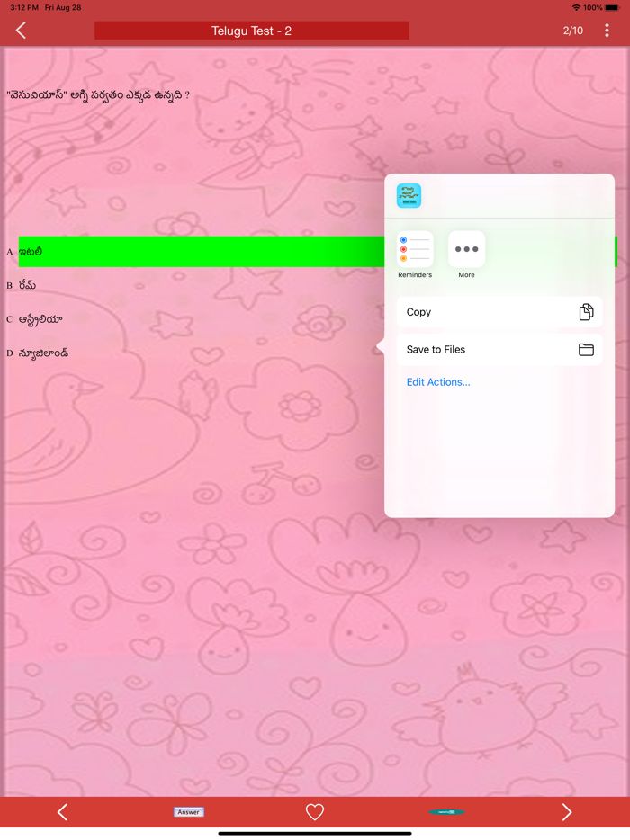
Task: Select answer option D
Action: [37, 353]
